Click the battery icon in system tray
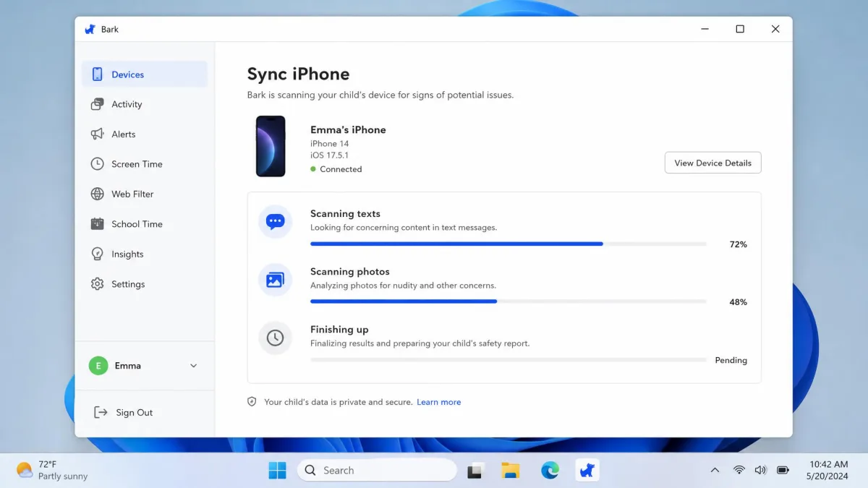868x488 pixels. [783, 470]
